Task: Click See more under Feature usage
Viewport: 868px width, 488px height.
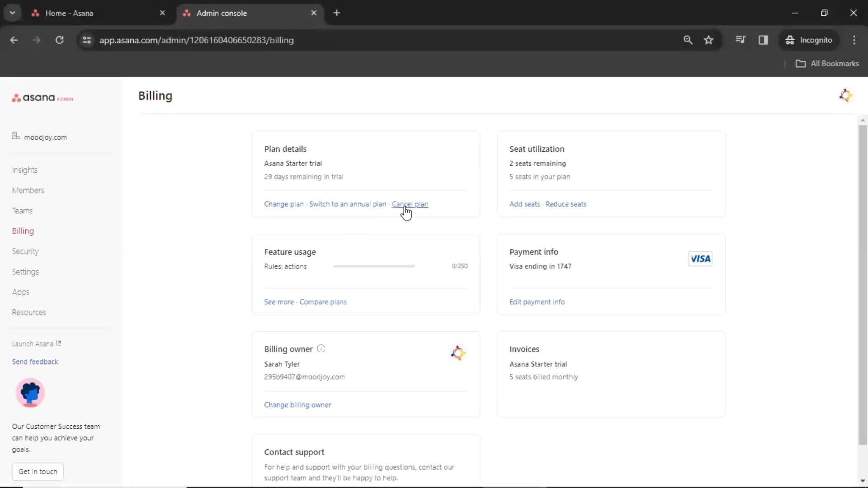Action: 279,302
